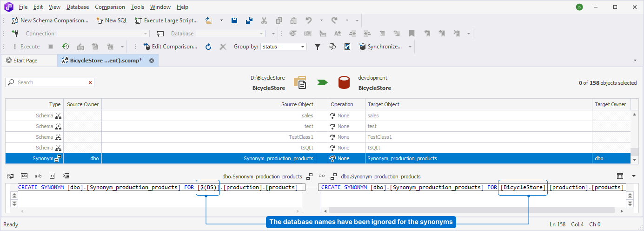Image resolution: width=644 pixels, height=231 pixels.
Task: Open the View menu
Action: (x=54, y=7)
